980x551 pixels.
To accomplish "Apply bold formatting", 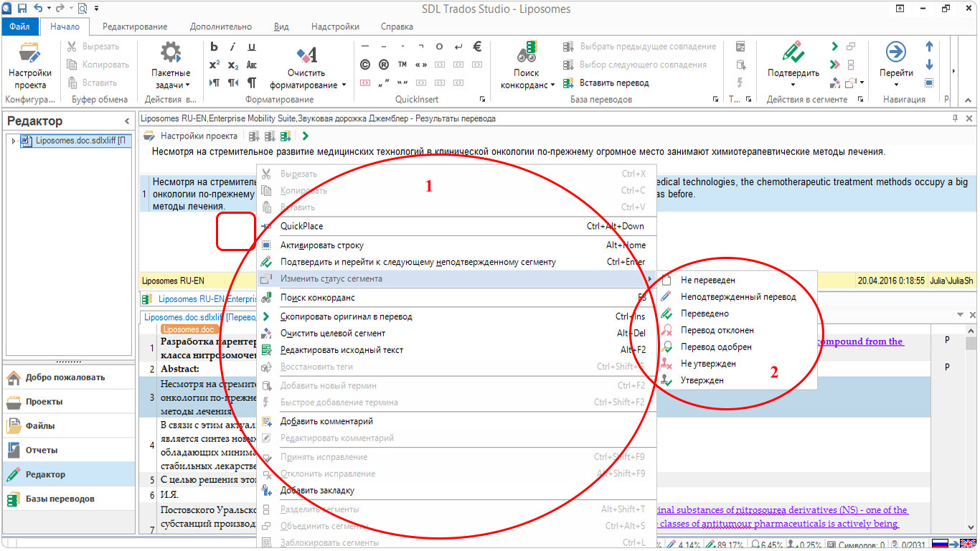I will [214, 47].
